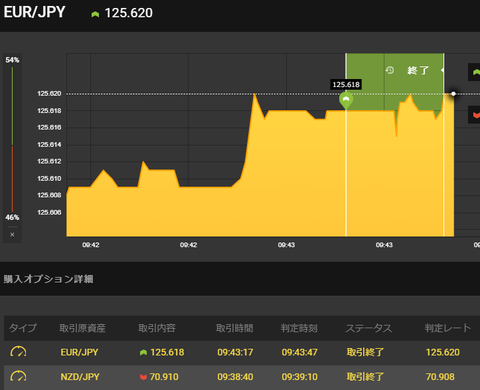Click the green up arrow by 125.618

coord(143,352)
